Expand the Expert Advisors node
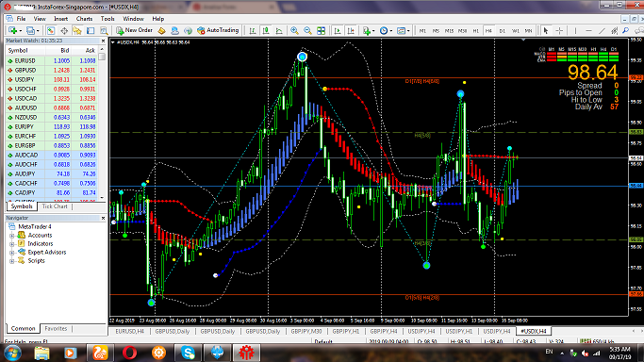 click(11, 253)
